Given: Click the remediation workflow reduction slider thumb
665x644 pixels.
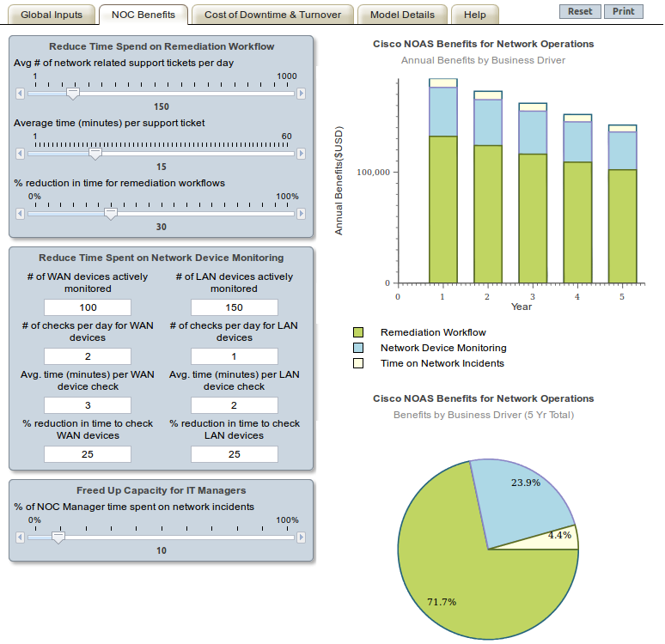Looking at the screenshot, I should pos(111,215).
